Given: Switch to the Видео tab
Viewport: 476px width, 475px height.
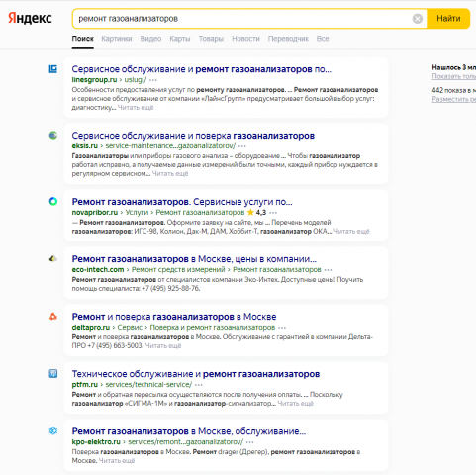Looking at the screenshot, I should (150, 39).
